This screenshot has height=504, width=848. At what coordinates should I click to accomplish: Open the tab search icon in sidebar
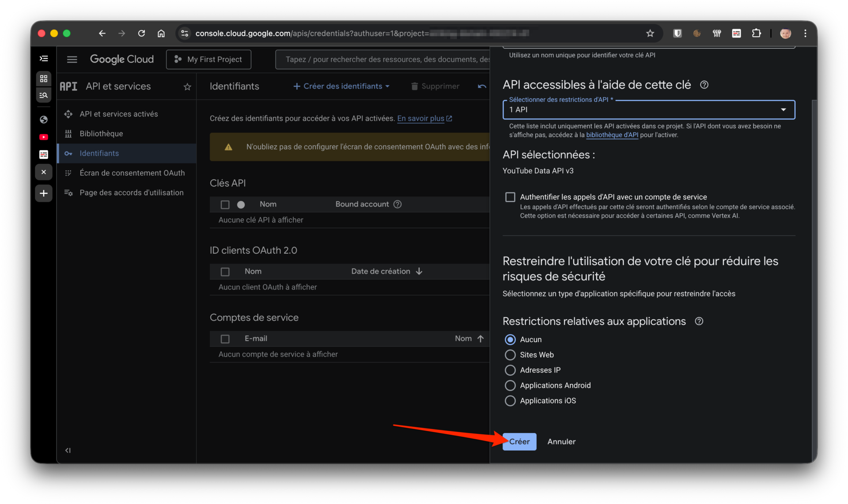pos(44,95)
